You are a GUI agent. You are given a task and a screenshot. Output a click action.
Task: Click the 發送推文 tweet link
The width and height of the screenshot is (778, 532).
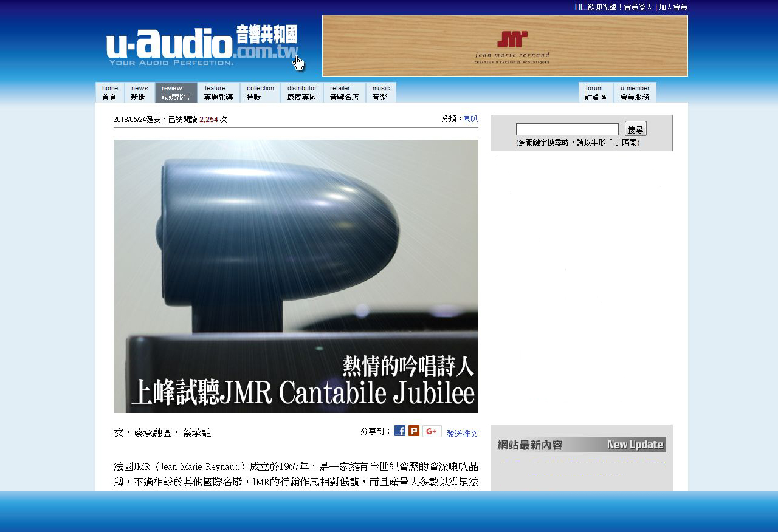point(463,434)
